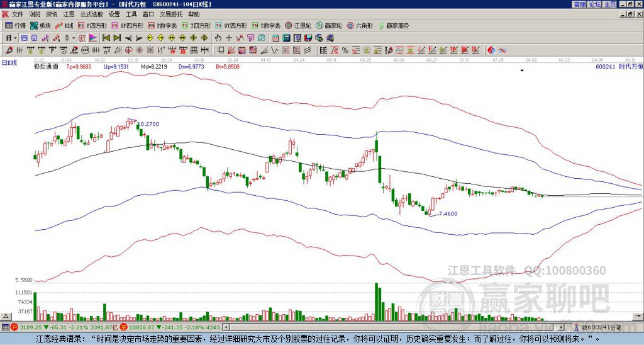Viewport: 644px width, 345px height.
Task: Switch to K线 view
Action: coord(64,25)
